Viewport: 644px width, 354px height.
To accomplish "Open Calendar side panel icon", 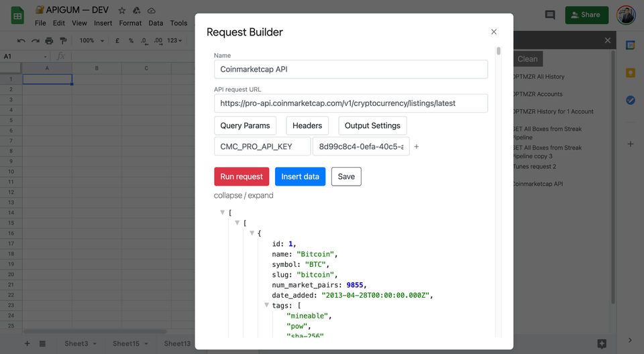I will pyautogui.click(x=631, y=45).
